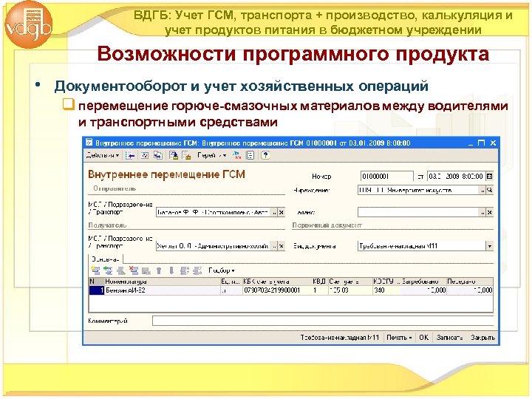Screen dimensions: 532x399
Task: Select row number 1 cell
Action: [x=96, y=290]
